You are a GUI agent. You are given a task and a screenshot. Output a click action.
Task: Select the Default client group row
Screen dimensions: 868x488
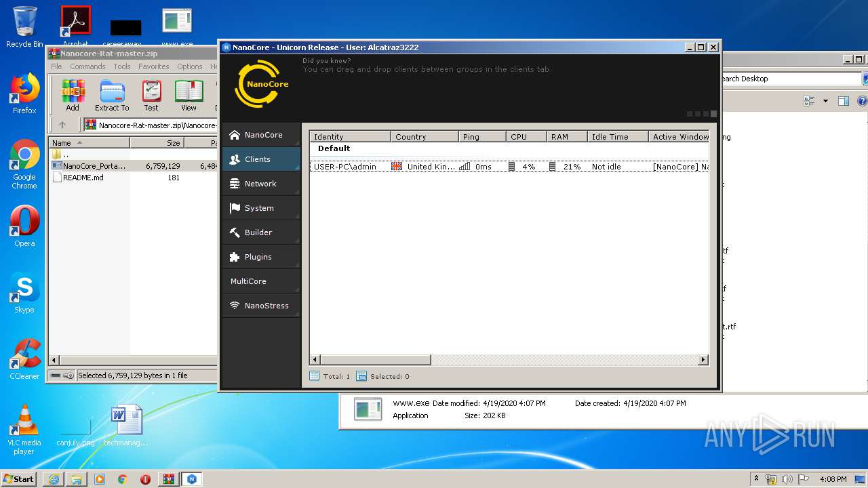pos(509,148)
